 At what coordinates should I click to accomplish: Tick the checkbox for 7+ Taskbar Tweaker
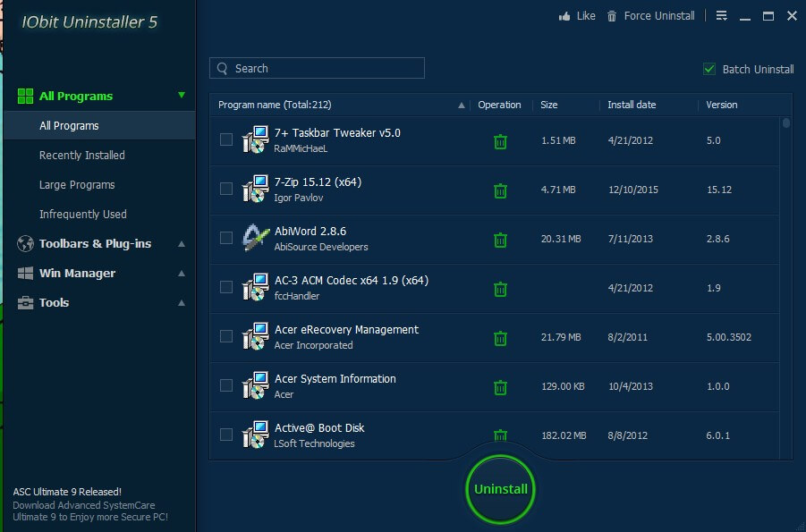tap(226, 139)
